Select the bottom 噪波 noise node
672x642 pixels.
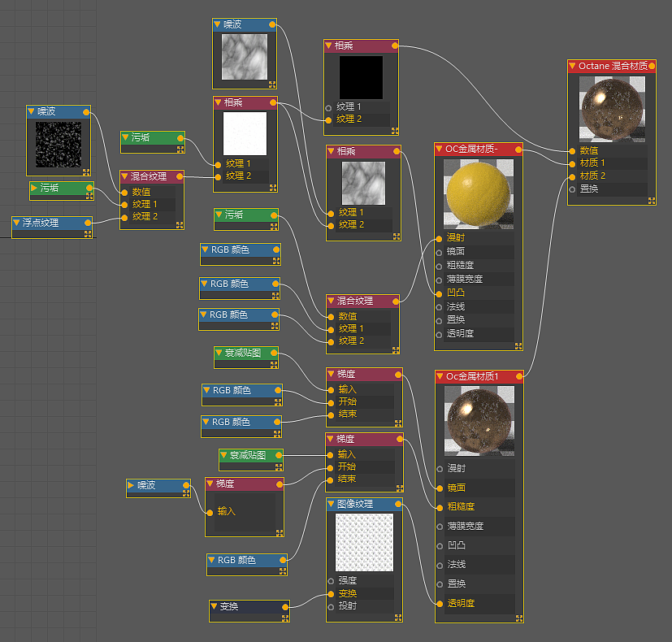(158, 486)
